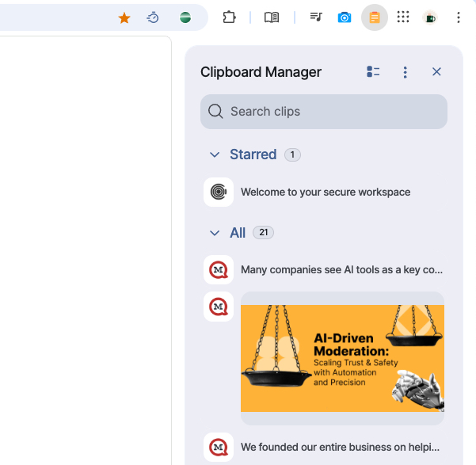Select the Welcome to your secure workspace clip
Image resolution: width=476 pixels, height=465 pixels.
coord(324,192)
